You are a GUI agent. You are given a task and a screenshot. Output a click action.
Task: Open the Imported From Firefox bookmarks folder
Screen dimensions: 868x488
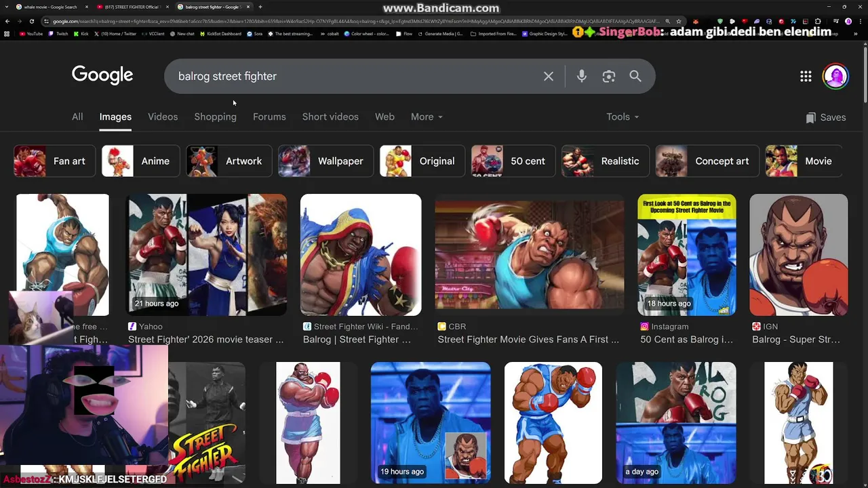click(x=493, y=33)
